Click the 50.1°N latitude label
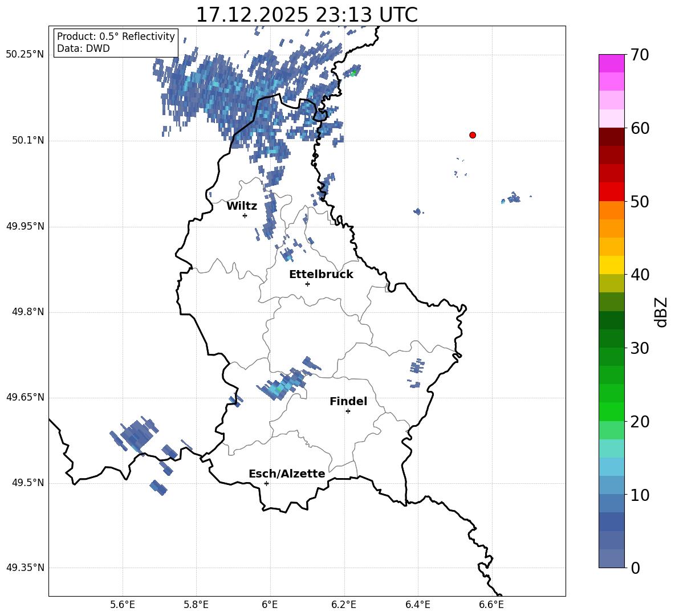 (x=28, y=141)
